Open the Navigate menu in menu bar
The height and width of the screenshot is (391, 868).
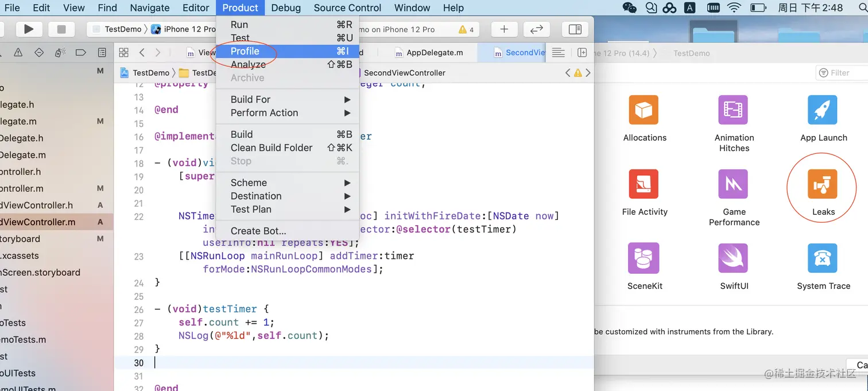(149, 7)
